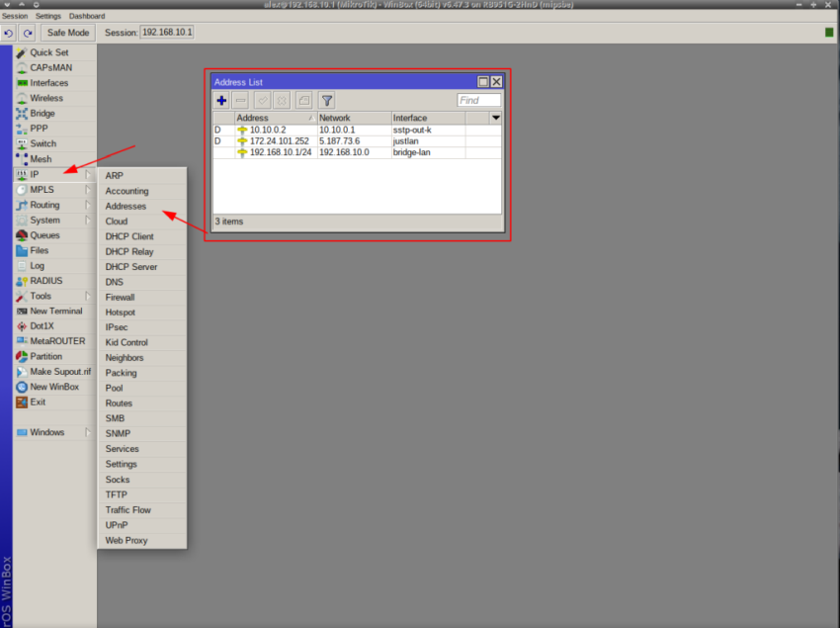Viewport: 840px width, 628px height.
Task: Toggle the Enable address icon
Action: click(x=262, y=100)
